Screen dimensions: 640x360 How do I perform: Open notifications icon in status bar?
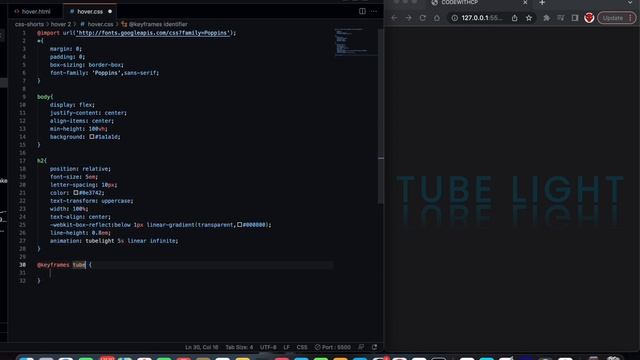pos(374,347)
